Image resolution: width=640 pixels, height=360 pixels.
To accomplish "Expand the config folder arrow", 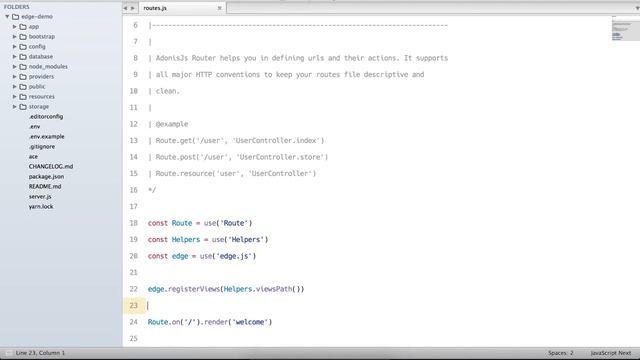I will coord(15,47).
